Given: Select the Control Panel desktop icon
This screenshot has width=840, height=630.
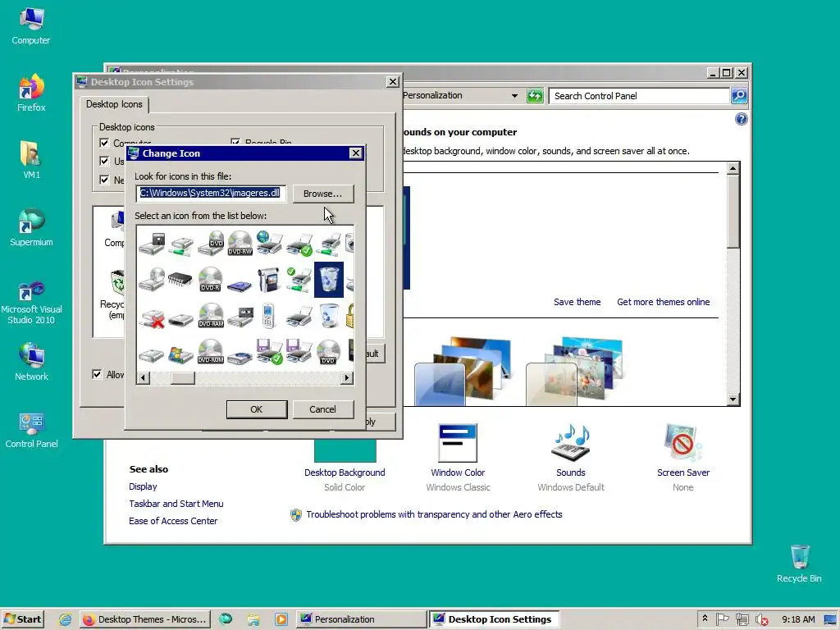Looking at the screenshot, I should pyautogui.click(x=31, y=430).
